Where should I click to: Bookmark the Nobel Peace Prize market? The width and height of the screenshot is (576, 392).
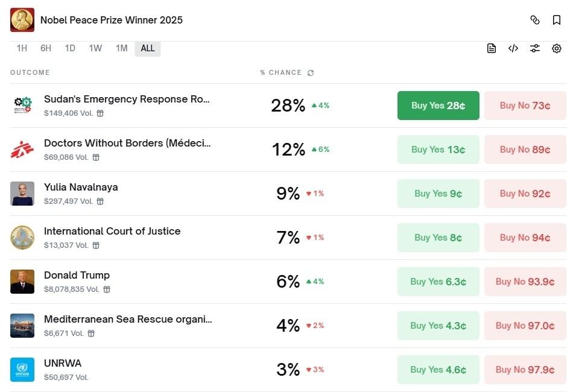(x=557, y=20)
